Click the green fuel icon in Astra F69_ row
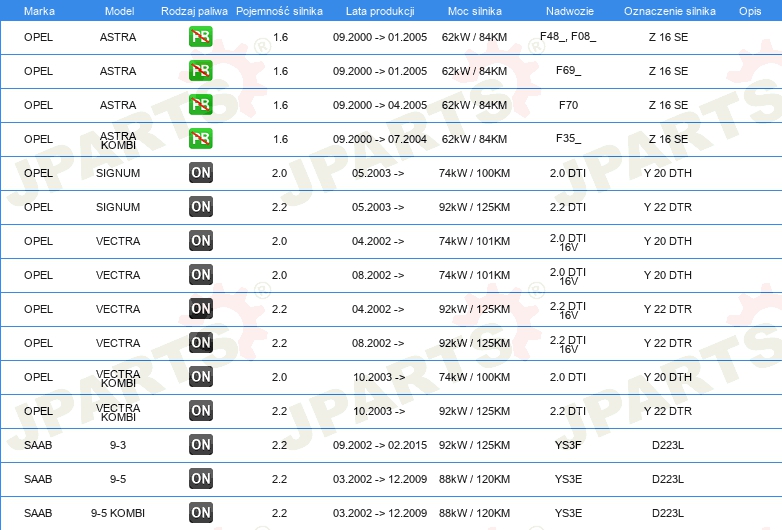Screen dimensions: 782x530 [200, 71]
